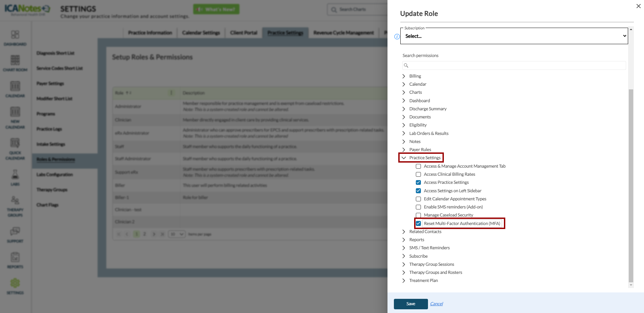Expand the Calendar permissions group in the tree
The image size is (644, 313).
pos(404,84)
